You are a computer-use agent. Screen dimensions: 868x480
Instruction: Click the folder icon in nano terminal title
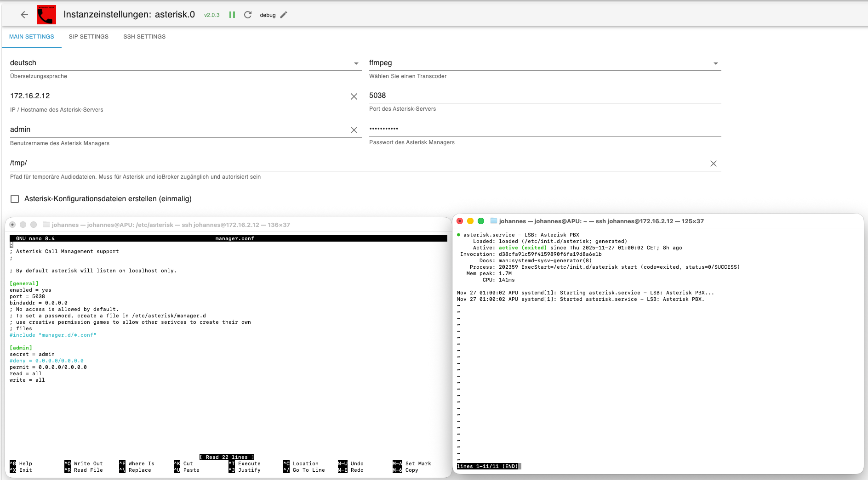pyautogui.click(x=46, y=225)
